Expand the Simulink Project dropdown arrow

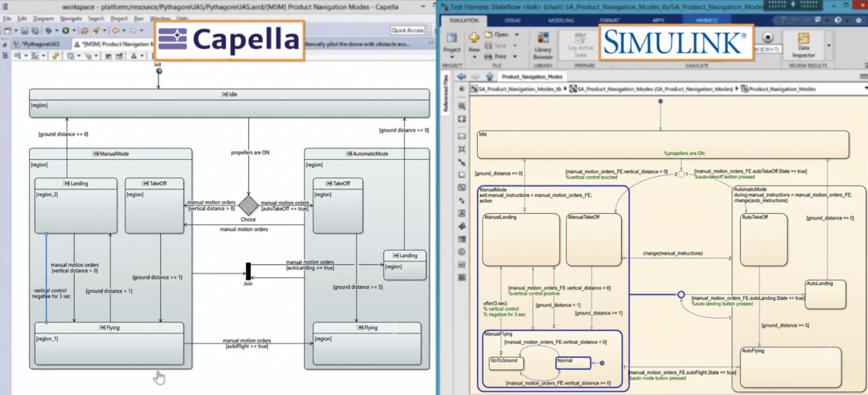(452, 57)
